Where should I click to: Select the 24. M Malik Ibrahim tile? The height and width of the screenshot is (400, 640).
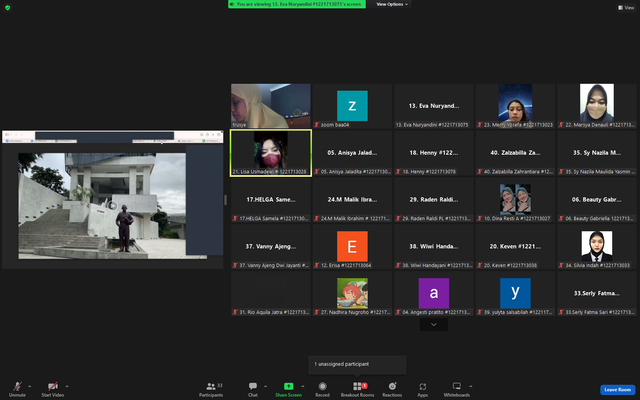click(352, 200)
